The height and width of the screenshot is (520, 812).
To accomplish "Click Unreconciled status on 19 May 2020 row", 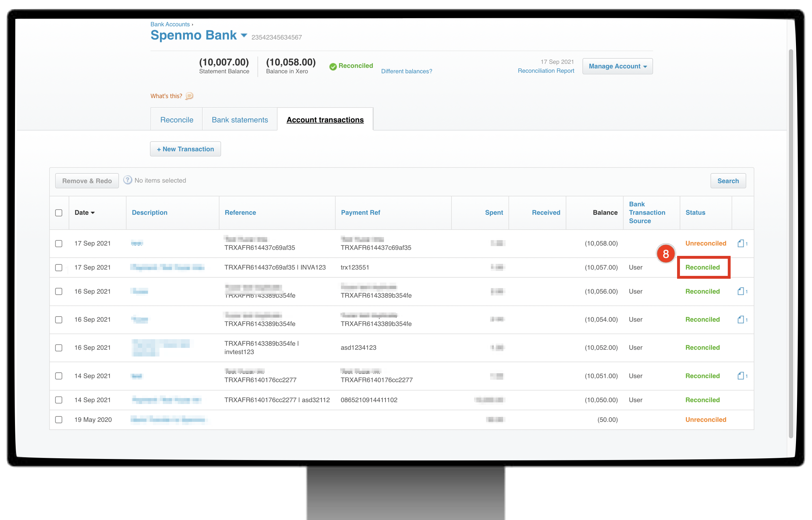I will (706, 420).
